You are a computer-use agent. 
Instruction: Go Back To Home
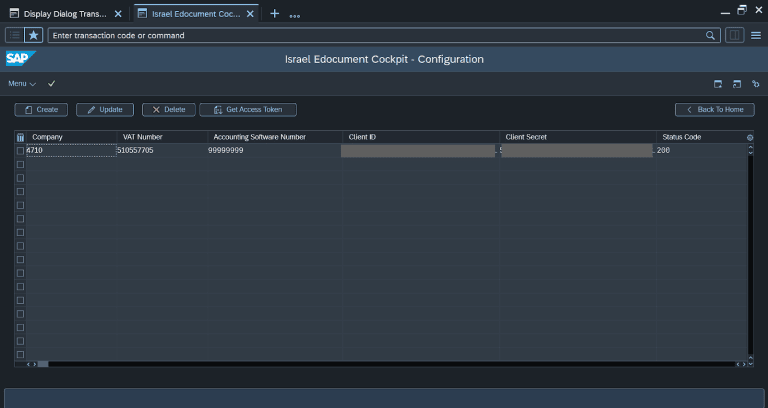coord(715,110)
